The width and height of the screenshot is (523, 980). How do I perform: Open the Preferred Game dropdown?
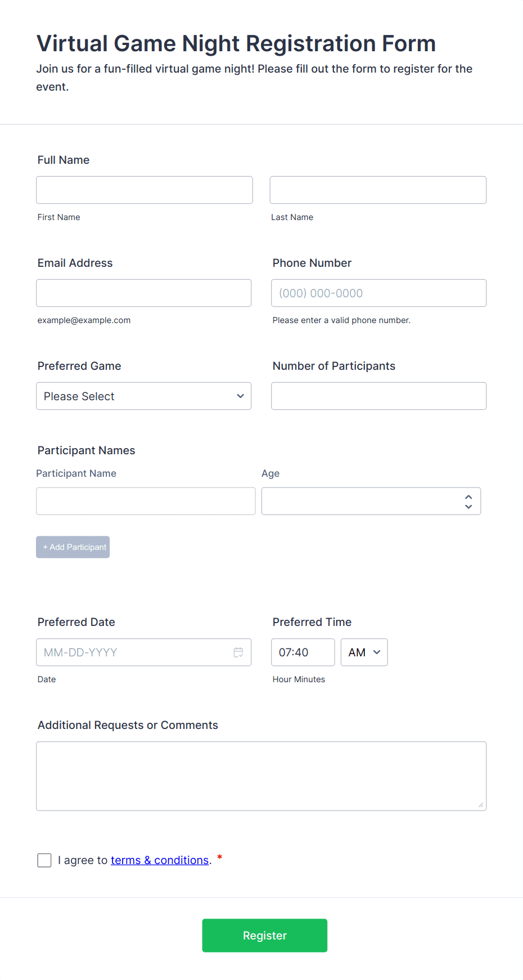click(143, 396)
